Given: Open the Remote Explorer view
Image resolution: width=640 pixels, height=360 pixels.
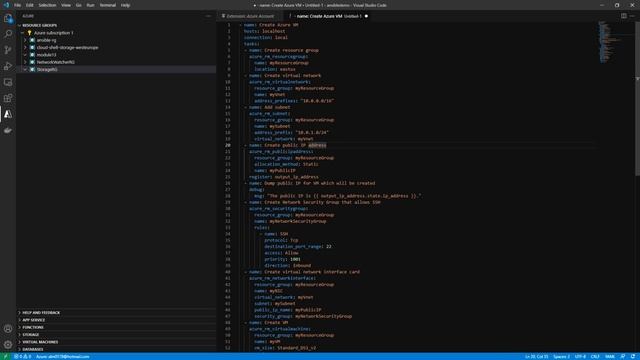Looking at the screenshot, I should tap(8, 82).
